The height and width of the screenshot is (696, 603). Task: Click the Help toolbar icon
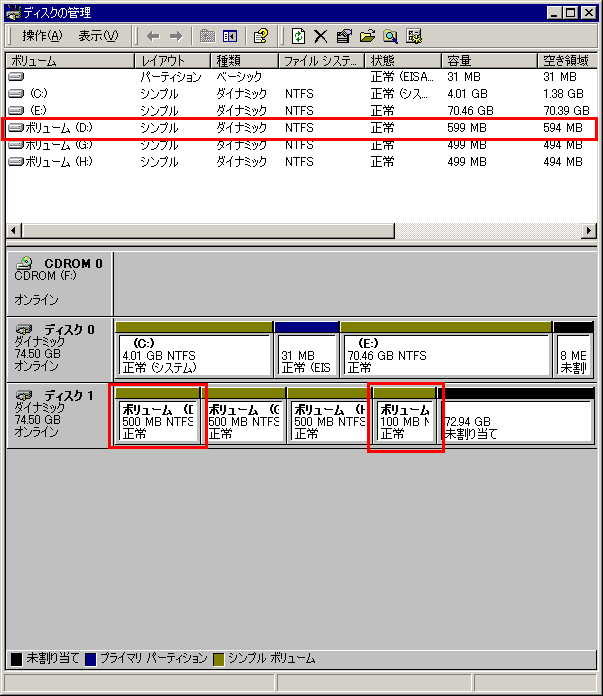tap(260, 36)
